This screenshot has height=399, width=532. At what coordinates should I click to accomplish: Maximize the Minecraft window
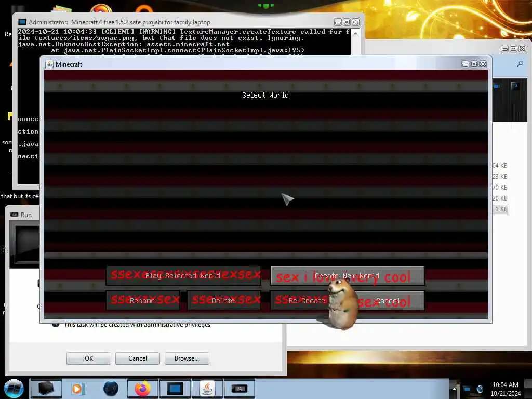tap(474, 64)
